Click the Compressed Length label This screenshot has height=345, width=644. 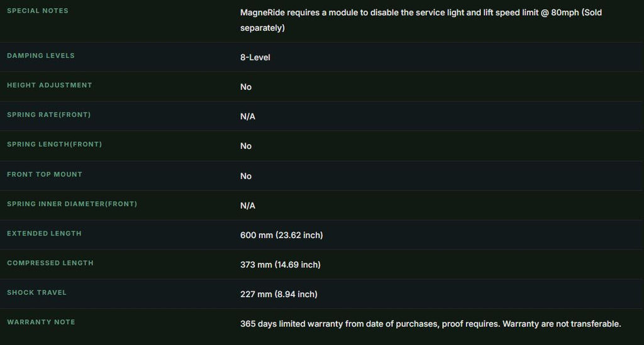50,263
